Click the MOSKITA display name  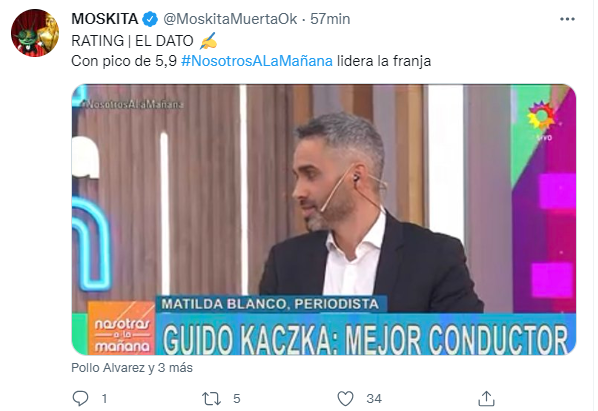[104, 19]
